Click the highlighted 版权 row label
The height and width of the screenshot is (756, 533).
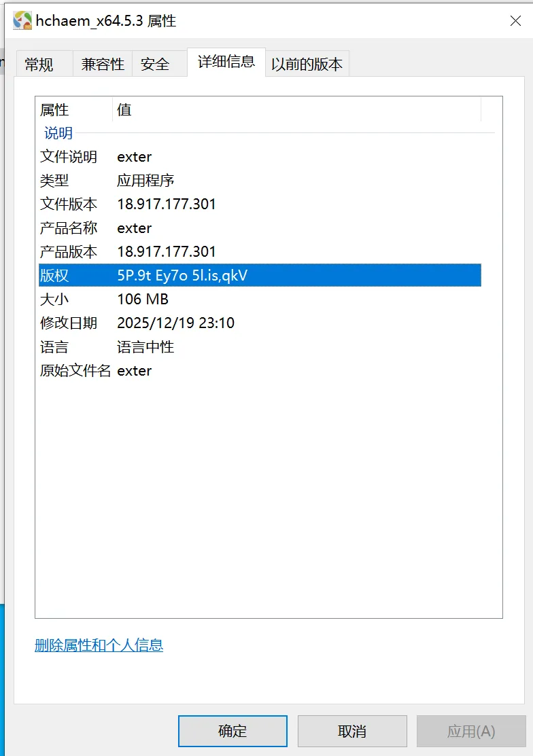click(x=54, y=275)
